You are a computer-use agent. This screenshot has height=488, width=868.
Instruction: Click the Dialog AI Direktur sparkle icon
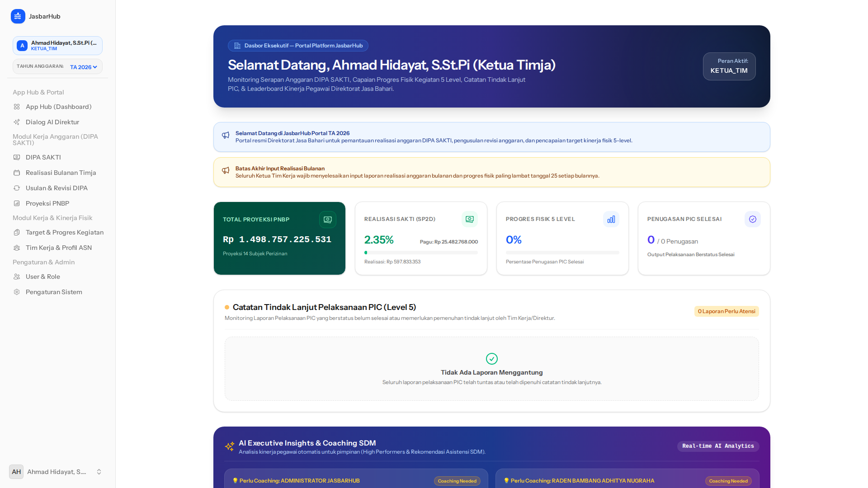[x=17, y=122]
